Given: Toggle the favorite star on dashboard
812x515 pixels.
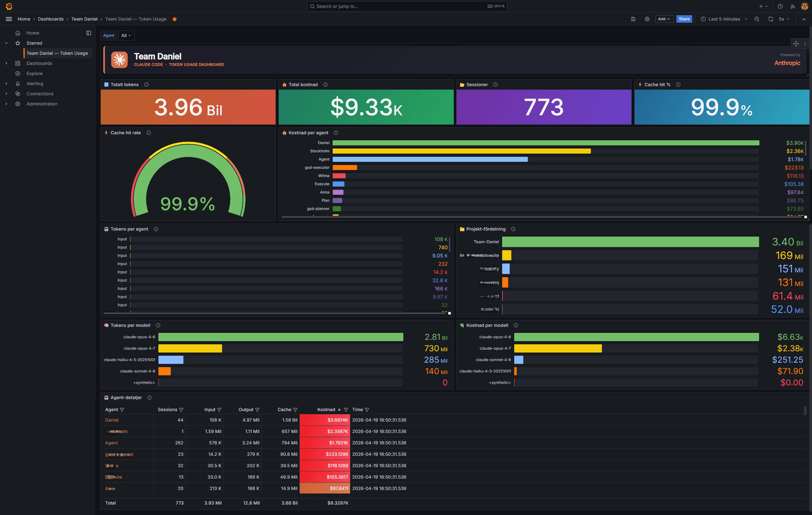Looking at the screenshot, I should tap(175, 19).
